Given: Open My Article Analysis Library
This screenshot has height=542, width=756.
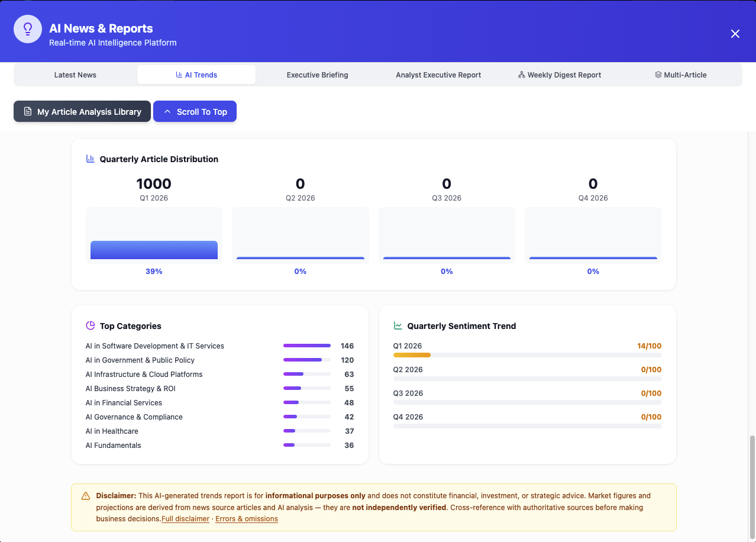Looking at the screenshot, I should pyautogui.click(x=82, y=111).
